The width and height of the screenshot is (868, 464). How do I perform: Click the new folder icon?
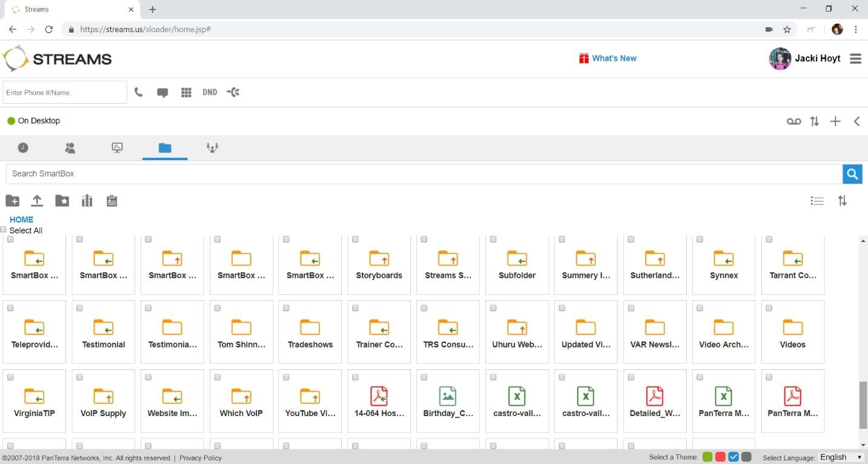click(x=12, y=201)
